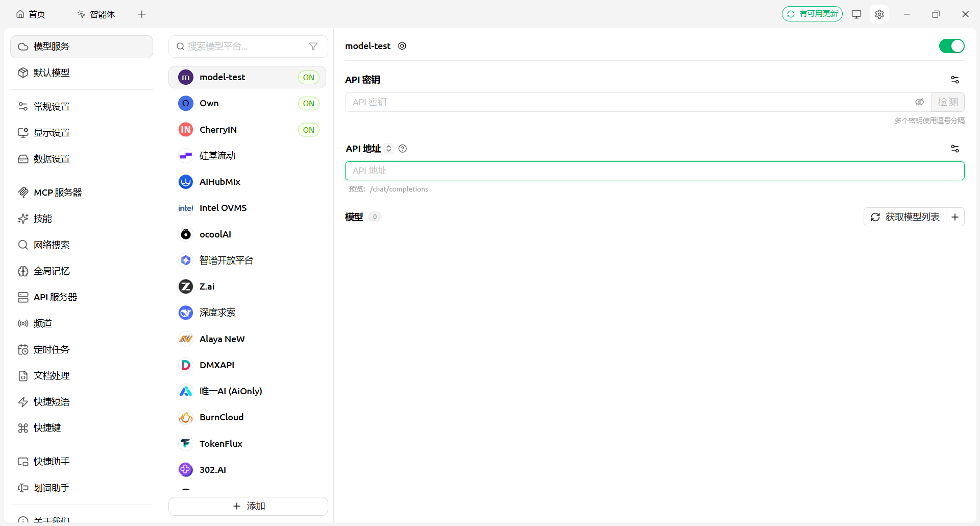
Task: Click the 添加 provider button
Action: (248, 506)
